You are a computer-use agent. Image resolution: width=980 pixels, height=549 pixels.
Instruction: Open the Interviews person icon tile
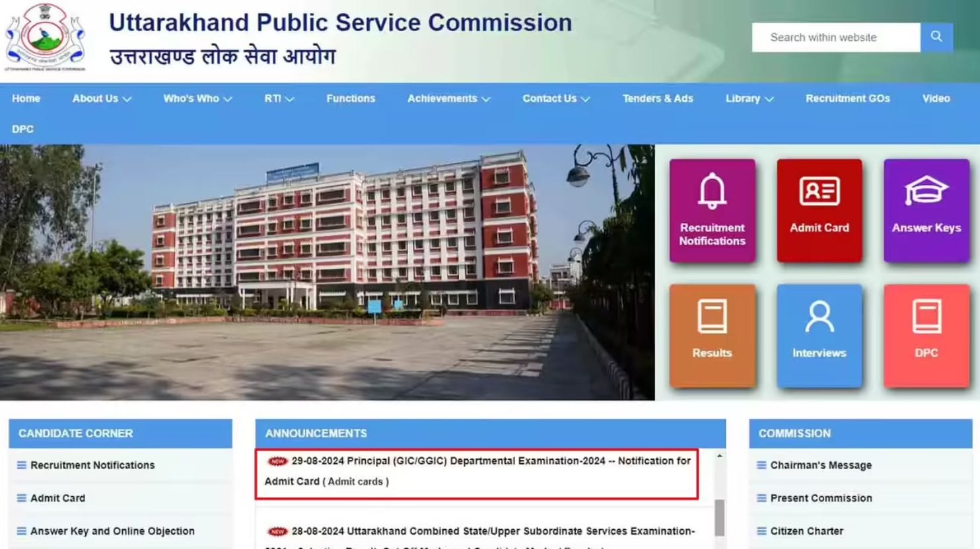(x=819, y=334)
